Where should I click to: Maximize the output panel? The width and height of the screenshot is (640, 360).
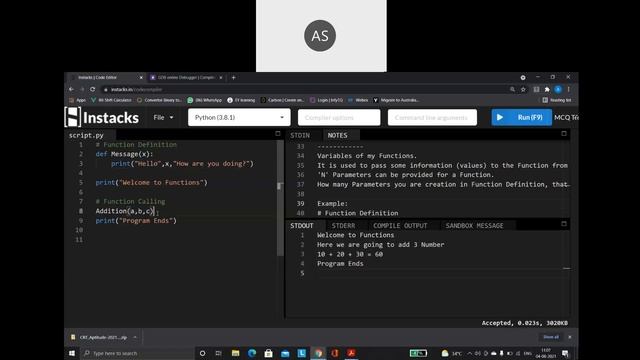(564, 224)
